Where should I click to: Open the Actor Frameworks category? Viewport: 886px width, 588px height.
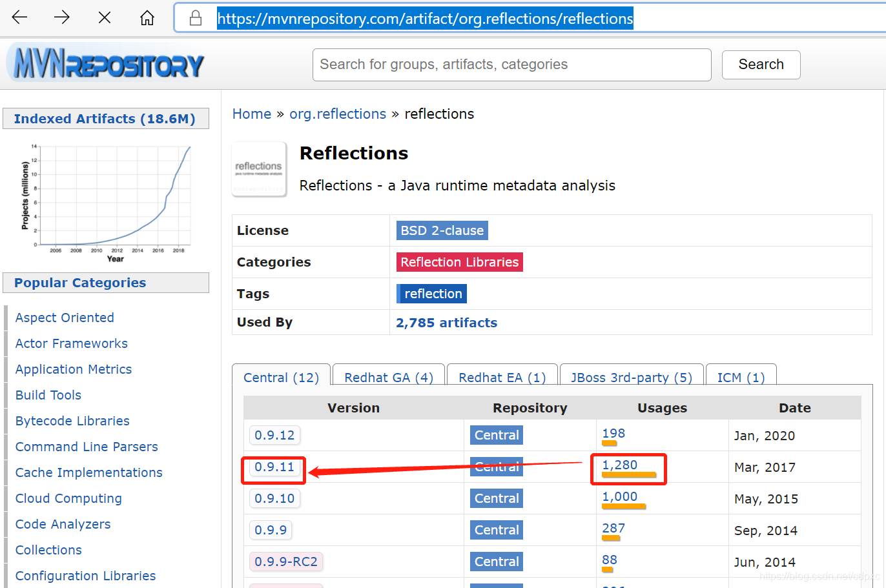click(x=72, y=343)
